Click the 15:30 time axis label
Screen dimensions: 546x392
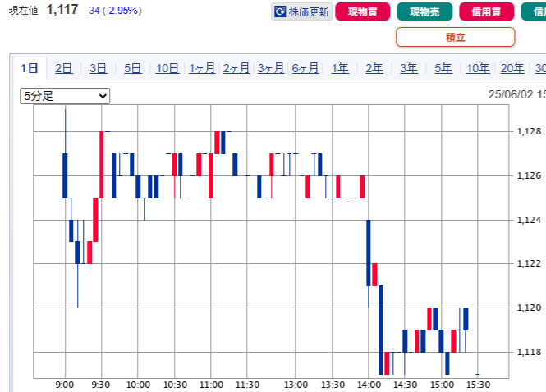[x=479, y=385]
